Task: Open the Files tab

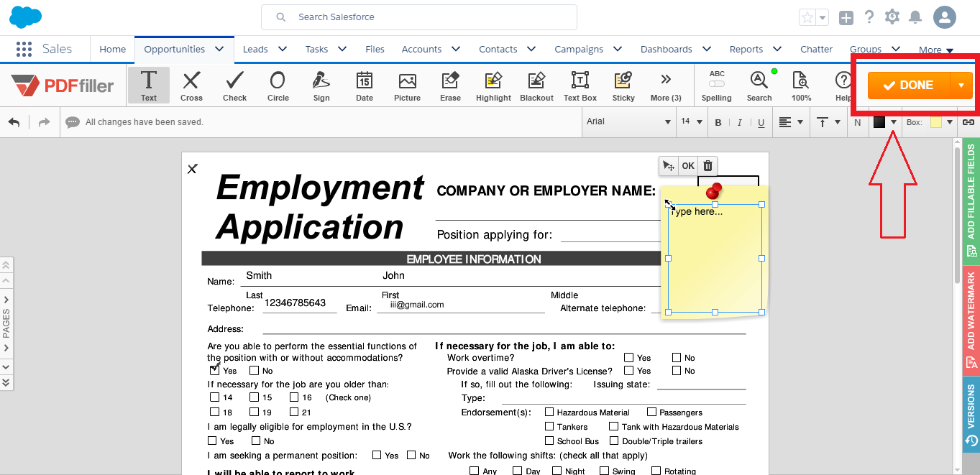Action: coord(375,49)
